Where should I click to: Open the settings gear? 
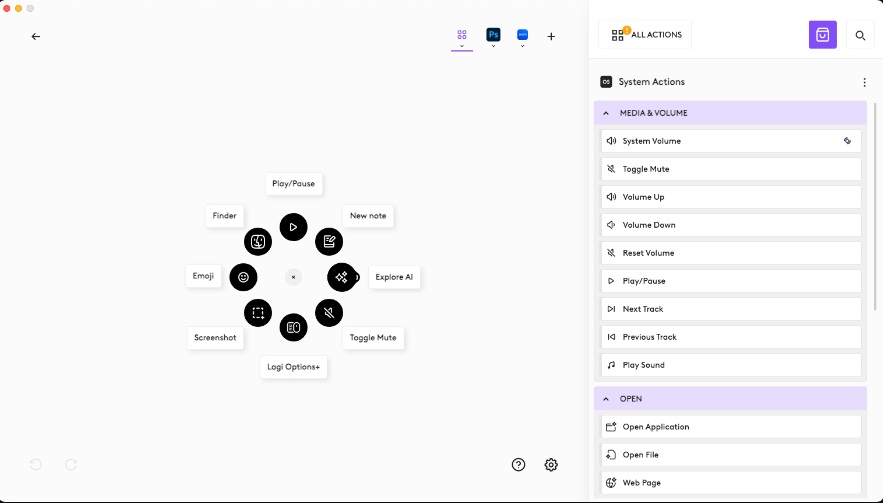pos(551,464)
